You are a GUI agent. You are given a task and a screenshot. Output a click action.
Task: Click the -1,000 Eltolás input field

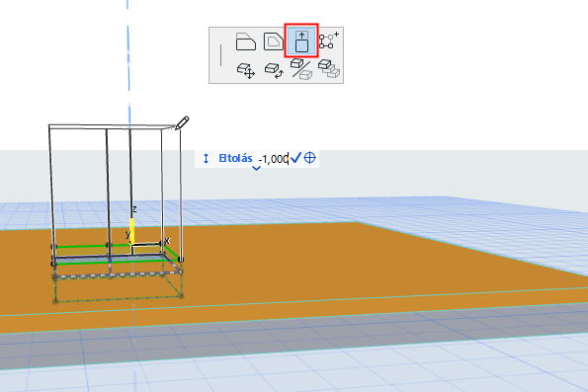(274, 159)
